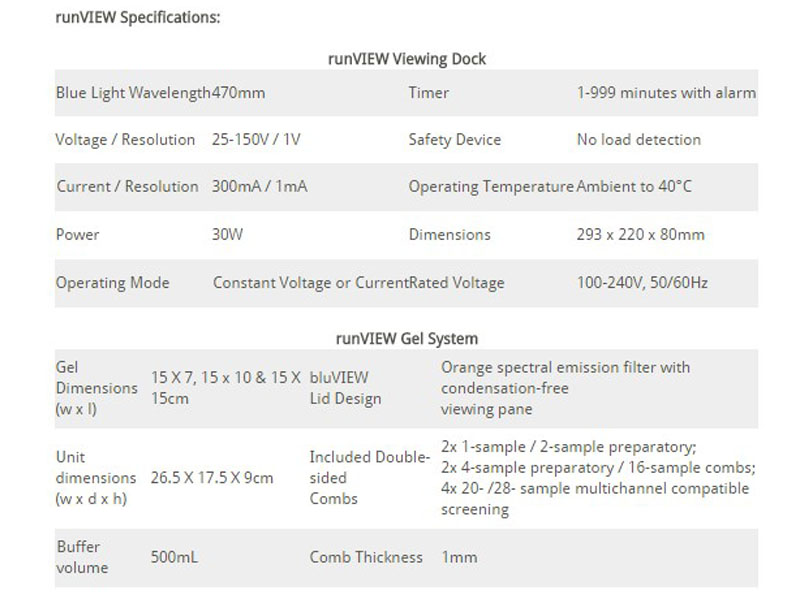The height and width of the screenshot is (600, 800).
Task: Select the 100-240V, 50/60Hz rated voltage value
Action: [x=642, y=283]
